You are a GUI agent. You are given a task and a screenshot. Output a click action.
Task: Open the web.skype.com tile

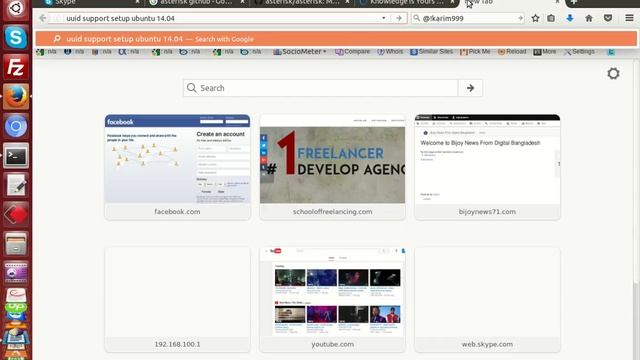point(487,299)
